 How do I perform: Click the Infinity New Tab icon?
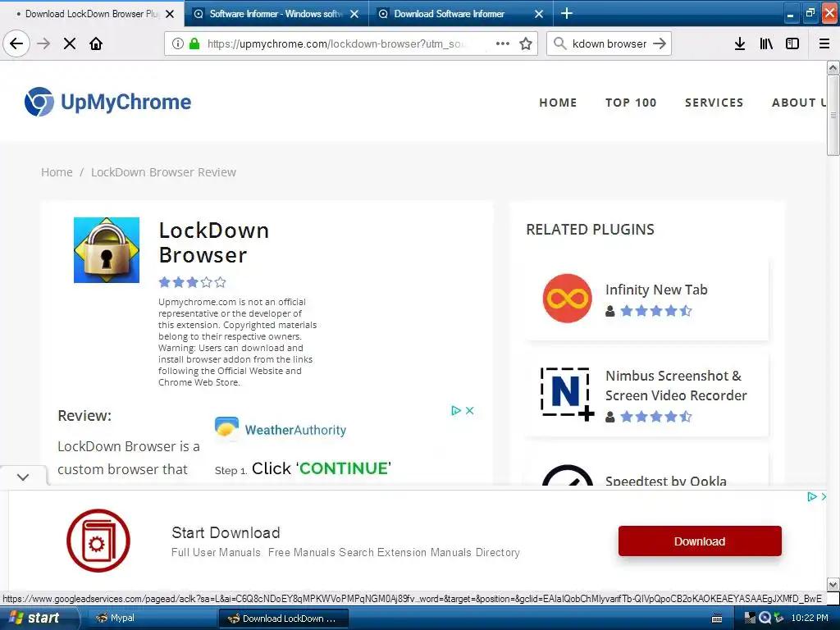click(568, 299)
